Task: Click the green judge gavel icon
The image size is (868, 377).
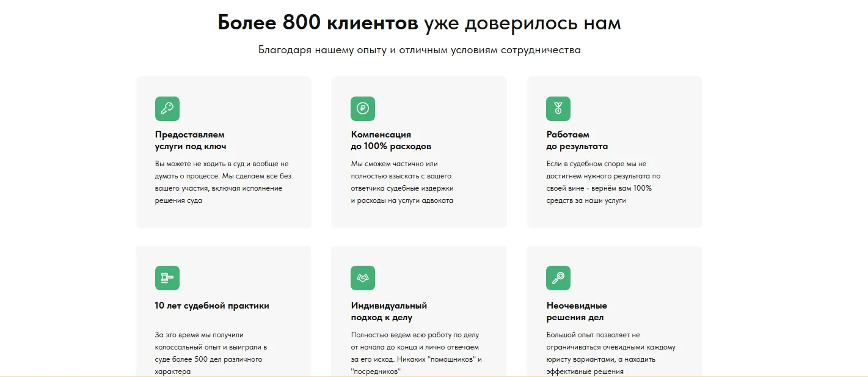Action: (x=167, y=278)
